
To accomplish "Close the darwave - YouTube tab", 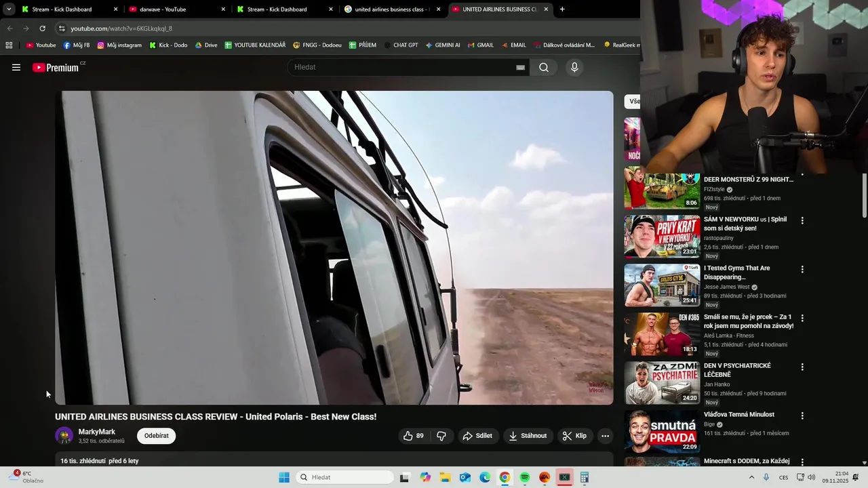I will pyautogui.click(x=223, y=9).
